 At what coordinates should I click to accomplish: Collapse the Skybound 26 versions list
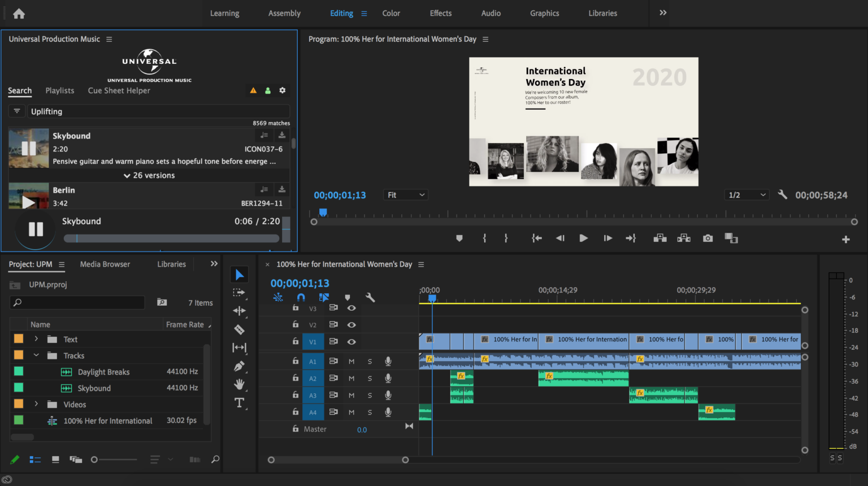tap(149, 175)
